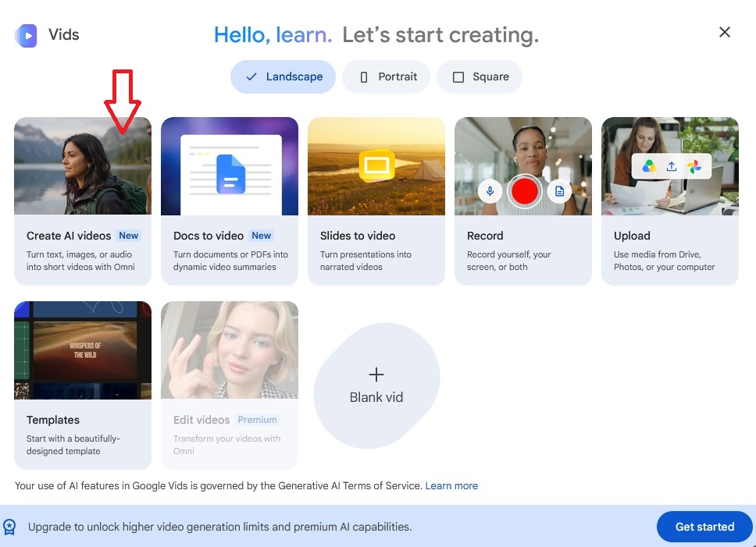Click the yellow Slides icon on card

click(377, 165)
